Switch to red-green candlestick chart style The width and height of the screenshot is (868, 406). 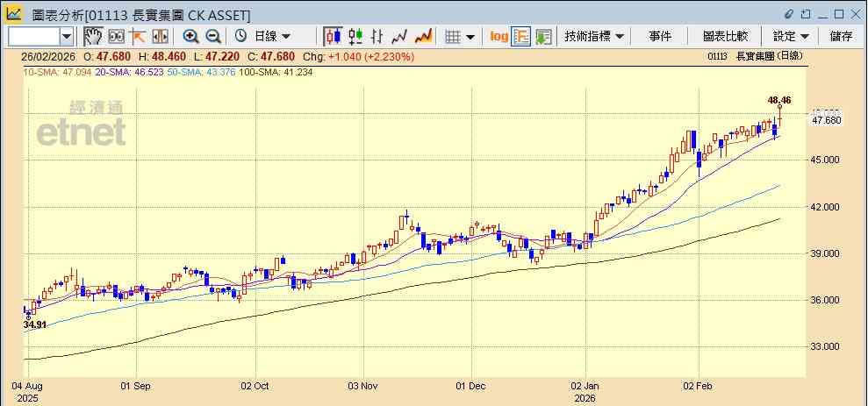click(x=355, y=37)
